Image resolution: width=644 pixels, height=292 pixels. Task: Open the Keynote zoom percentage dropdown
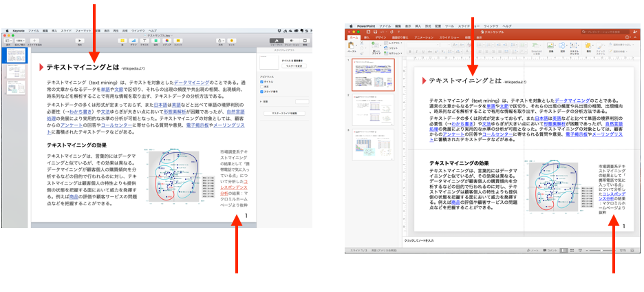coord(20,41)
